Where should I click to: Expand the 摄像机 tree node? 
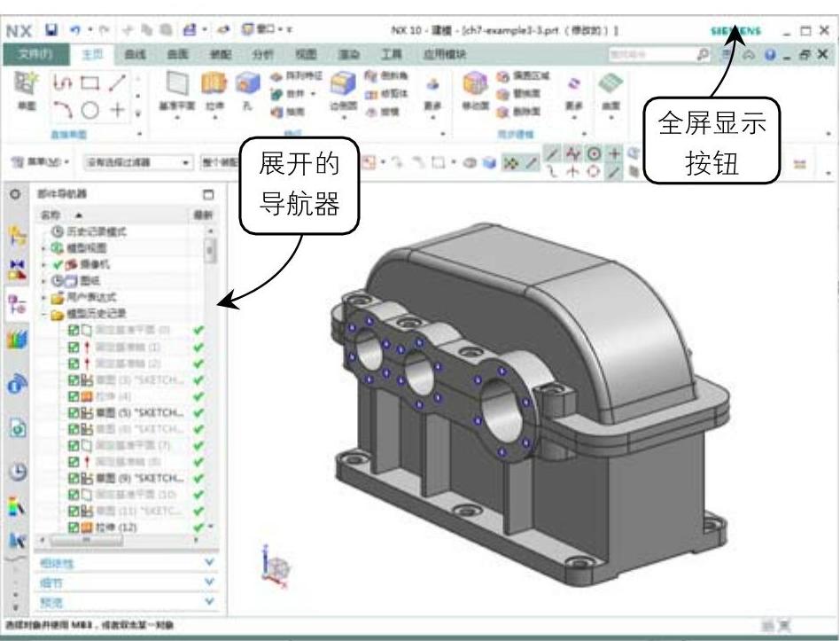tap(44, 264)
